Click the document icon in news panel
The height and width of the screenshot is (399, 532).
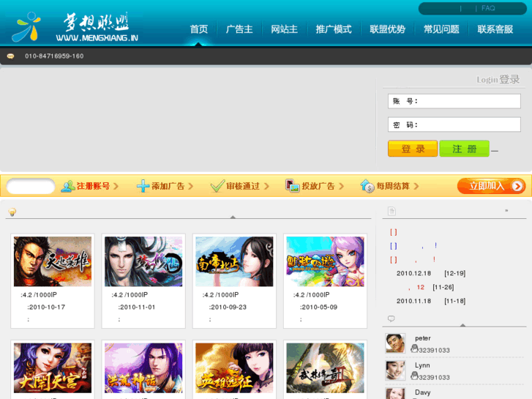point(392,212)
